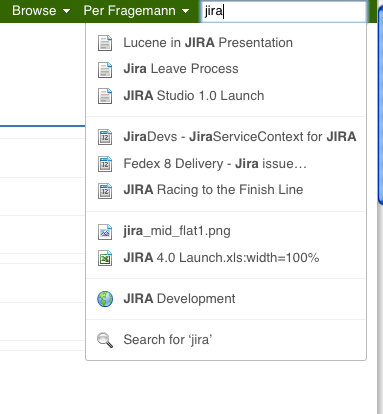Select JIRA Racing to the Finish Line result

pos(213,190)
